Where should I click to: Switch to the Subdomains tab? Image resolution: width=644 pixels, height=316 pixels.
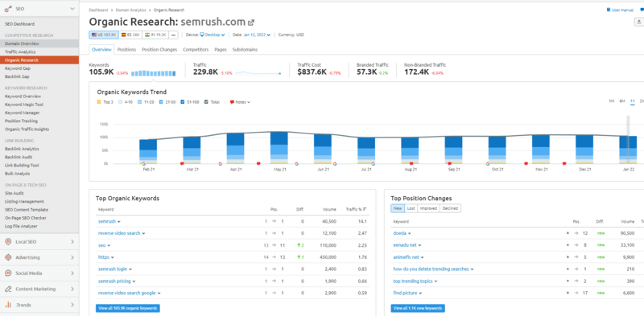coord(245,50)
